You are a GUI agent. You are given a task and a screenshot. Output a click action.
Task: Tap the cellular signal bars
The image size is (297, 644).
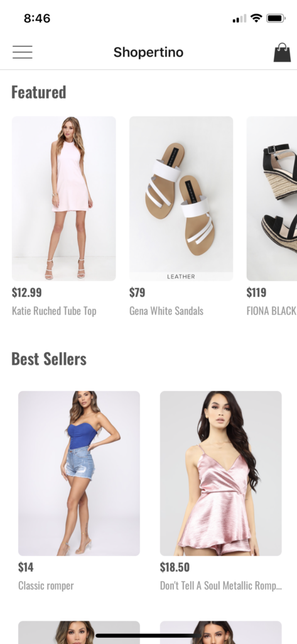pyautogui.click(x=239, y=18)
